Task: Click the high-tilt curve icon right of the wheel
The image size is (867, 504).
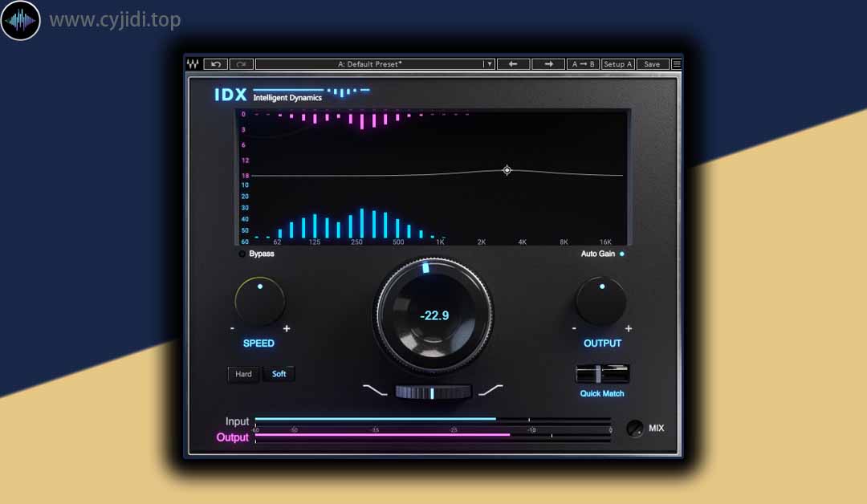Action: [x=490, y=390]
